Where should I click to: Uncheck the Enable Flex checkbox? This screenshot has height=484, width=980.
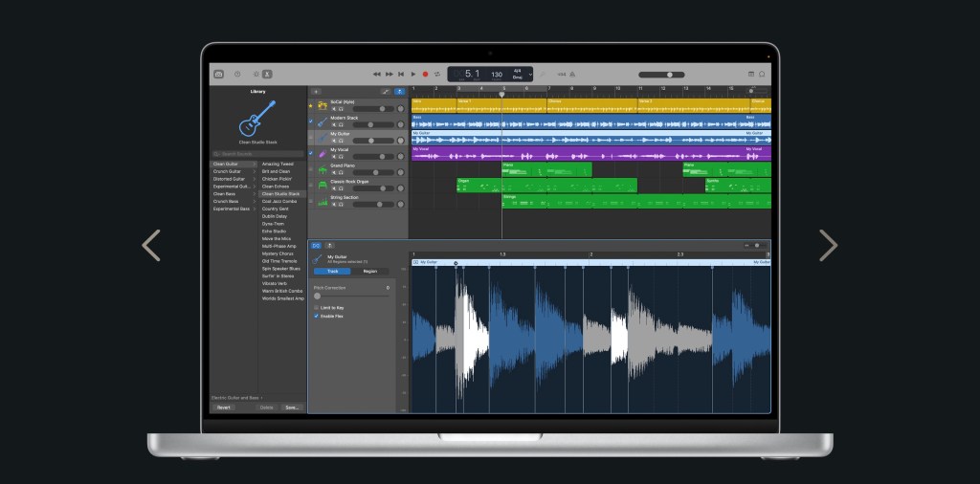pyautogui.click(x=317, y=316)
